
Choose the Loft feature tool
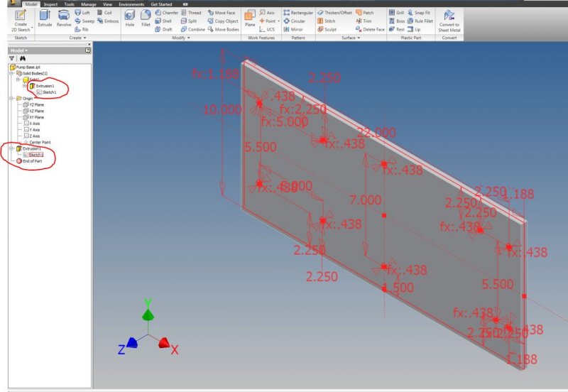pyautogui.click(x=82, y=13)
